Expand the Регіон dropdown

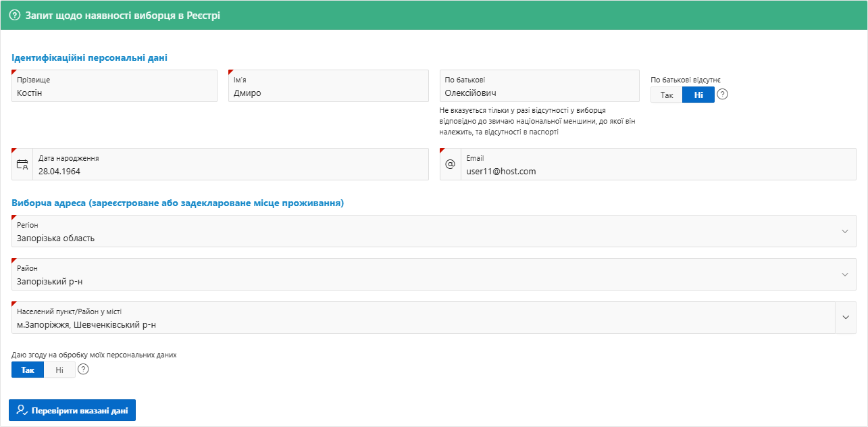click(x=844, y=231)
